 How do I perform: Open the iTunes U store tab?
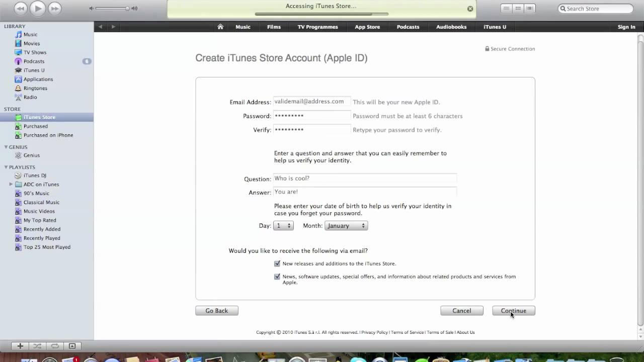495,27
